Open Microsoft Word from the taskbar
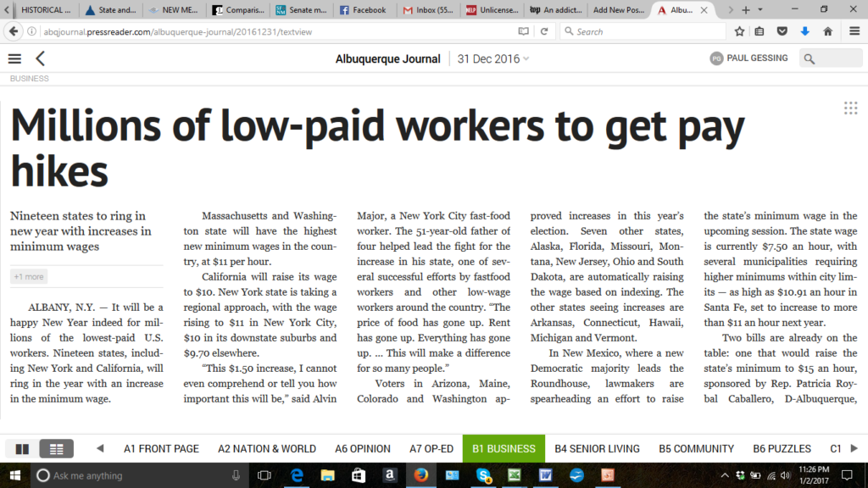868x488 pixels. pyautogui.click(x=545, y=475)
